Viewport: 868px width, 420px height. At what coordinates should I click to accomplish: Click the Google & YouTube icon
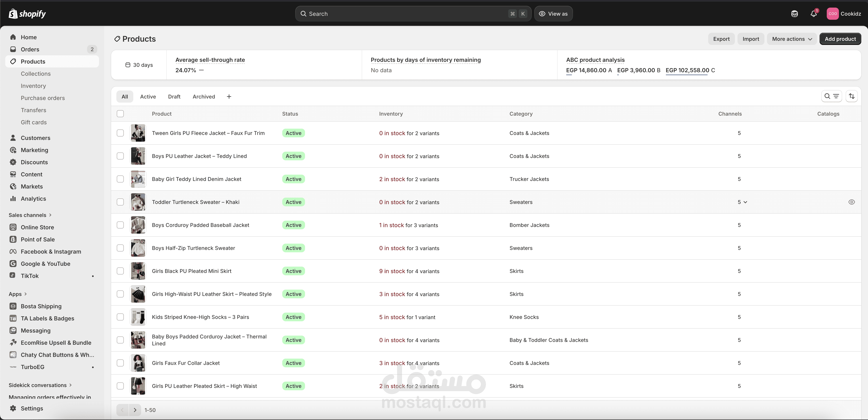click(x=13, y=263)
